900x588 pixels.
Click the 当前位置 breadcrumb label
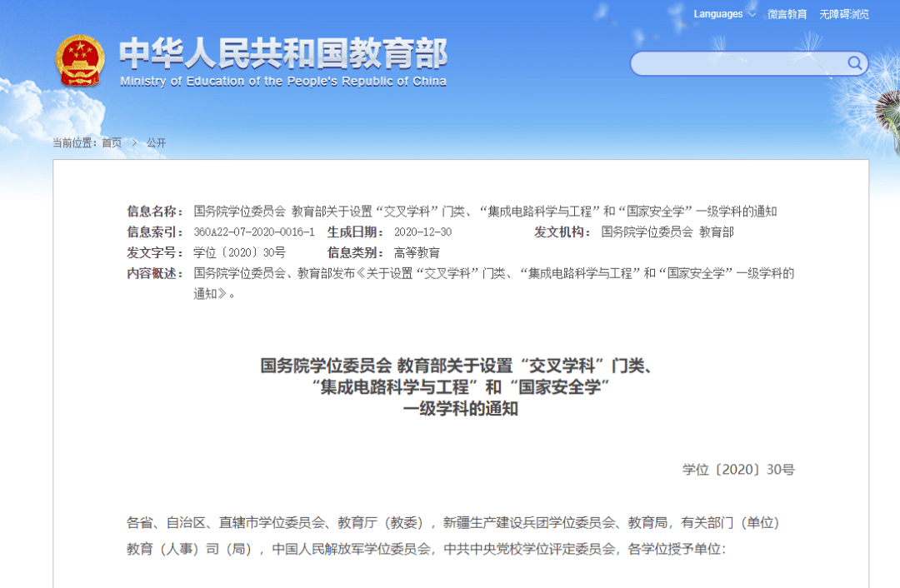click(75, 143)
